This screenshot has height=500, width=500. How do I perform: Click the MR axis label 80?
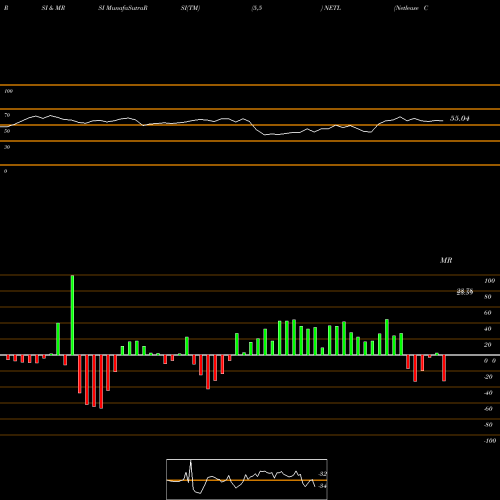pyautogui.click(x=487, y=297)
